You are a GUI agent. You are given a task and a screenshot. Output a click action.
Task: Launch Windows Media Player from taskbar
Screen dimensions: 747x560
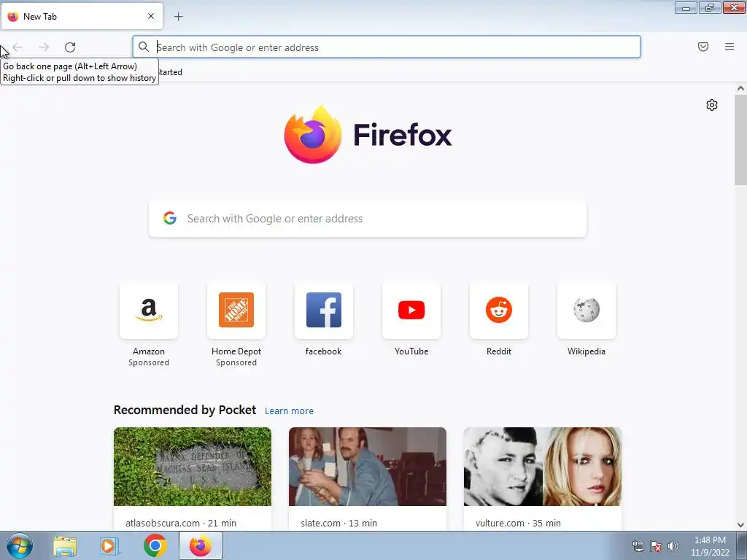click(109, 545)
